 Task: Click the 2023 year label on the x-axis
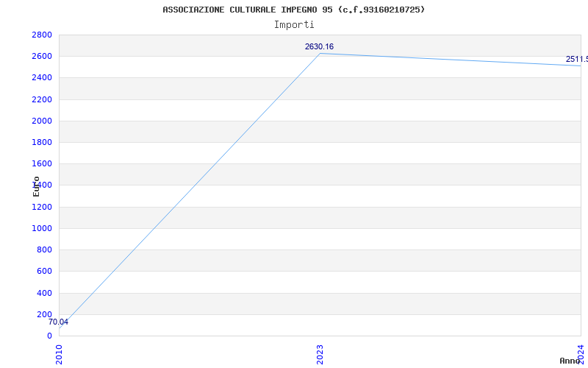[x=320, y=355]
